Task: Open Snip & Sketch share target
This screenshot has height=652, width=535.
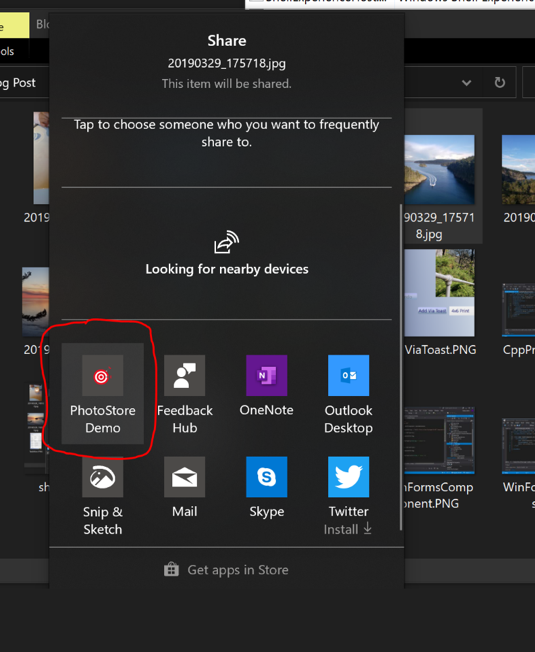Action: [x=102, y=496]
